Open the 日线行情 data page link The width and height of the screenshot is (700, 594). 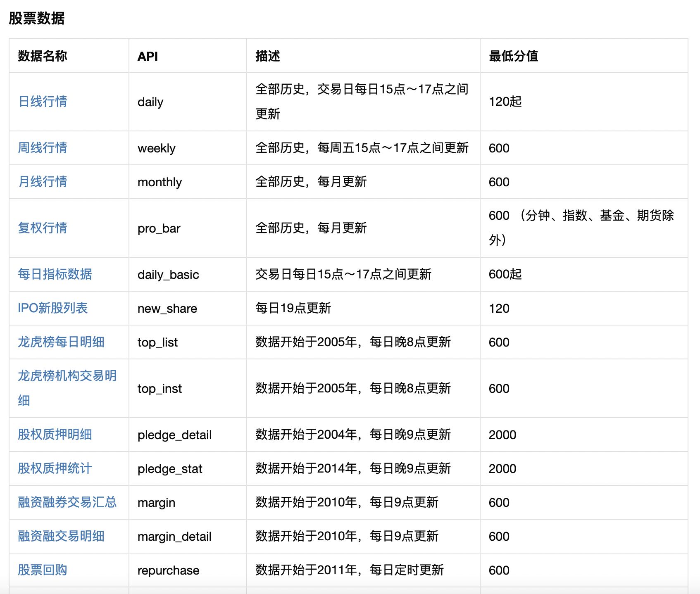(43, 102)
